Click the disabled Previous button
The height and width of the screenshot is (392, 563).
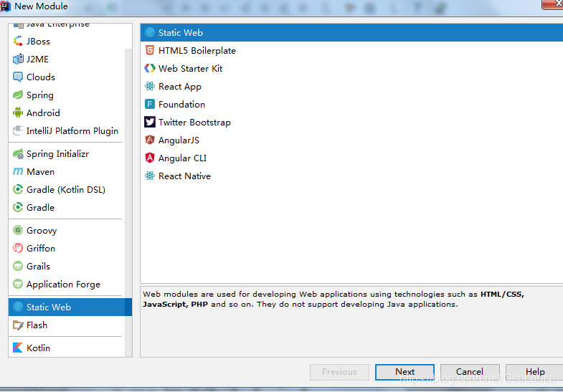click(x=339, y=372)
